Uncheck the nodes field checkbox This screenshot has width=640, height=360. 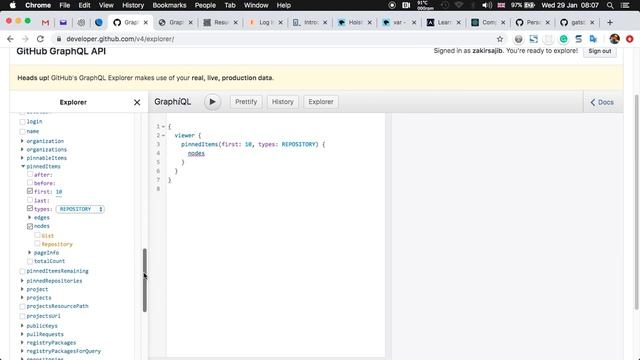30,226
